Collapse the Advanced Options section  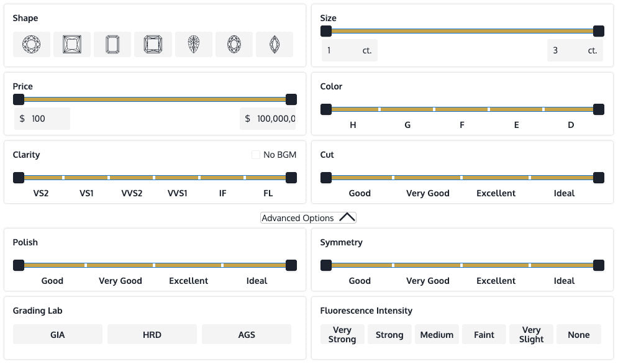(x=308, y=218)
